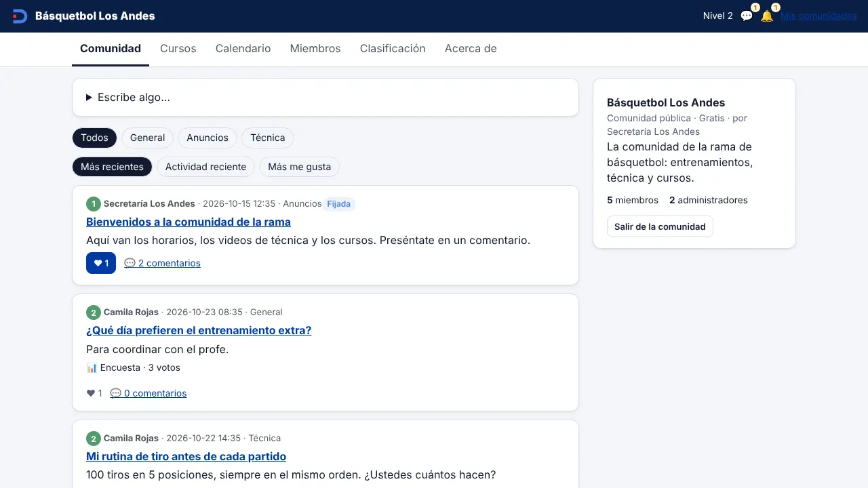Open the notifications bell icon

(x=767, y=16)
